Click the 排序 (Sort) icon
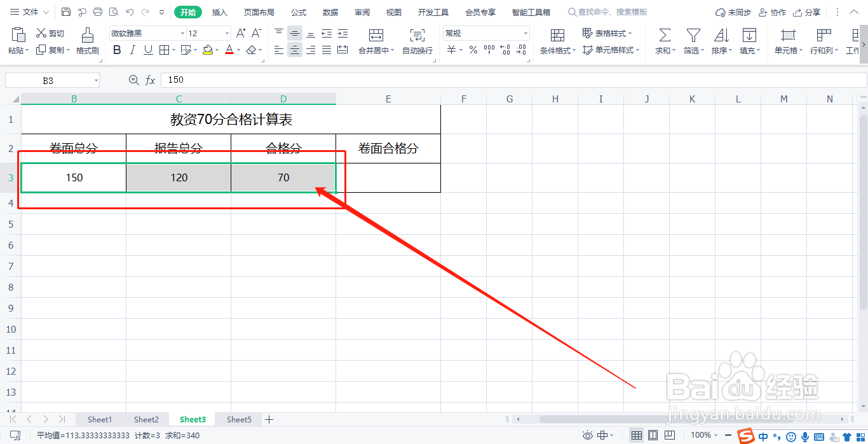The height and width of the screenshot is (444, 868). tap(721, 38)
